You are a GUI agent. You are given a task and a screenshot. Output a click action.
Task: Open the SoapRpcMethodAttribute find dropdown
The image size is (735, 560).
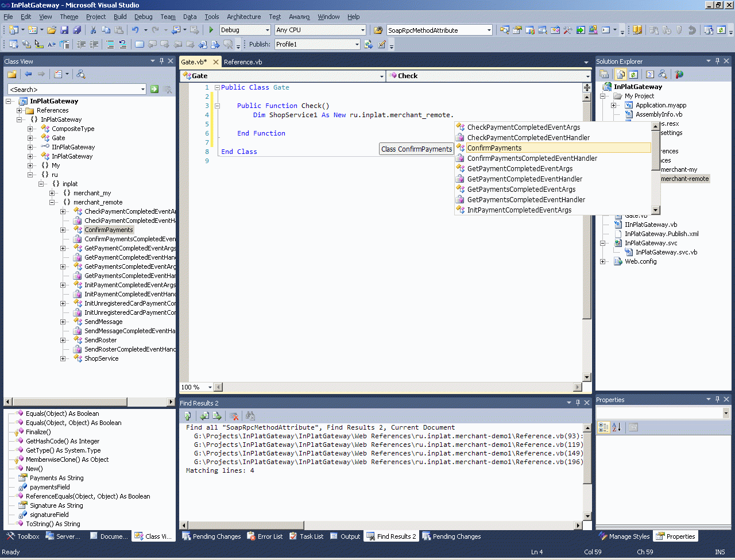click(x=489, y=30)
